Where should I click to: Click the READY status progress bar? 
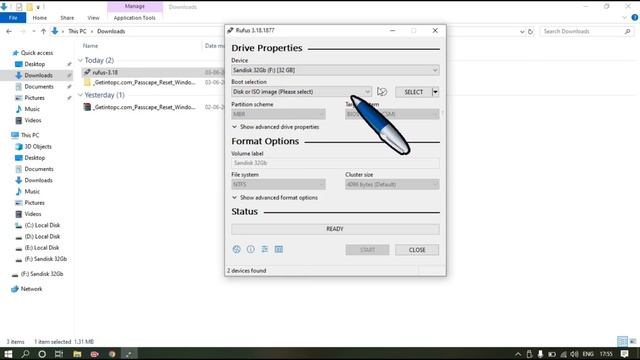tap(335, 229)
